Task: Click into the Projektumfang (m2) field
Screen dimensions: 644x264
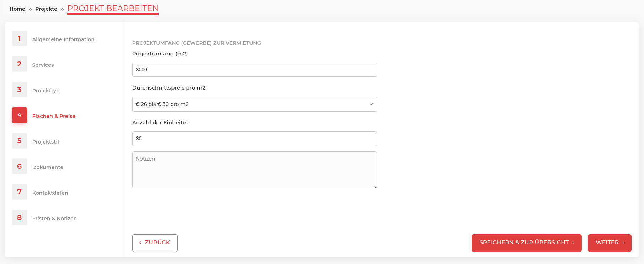Action: [254, 70]
